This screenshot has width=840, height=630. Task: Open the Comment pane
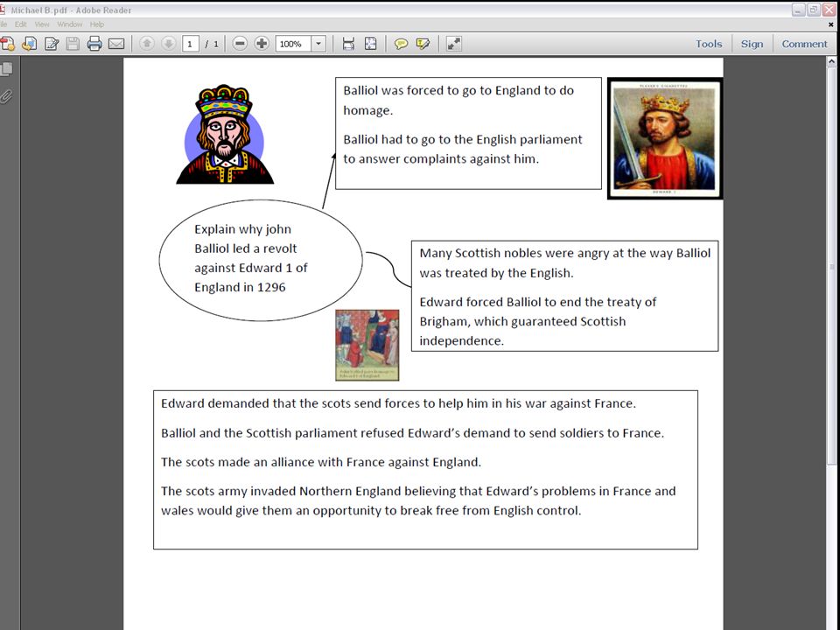pos(804,44)
